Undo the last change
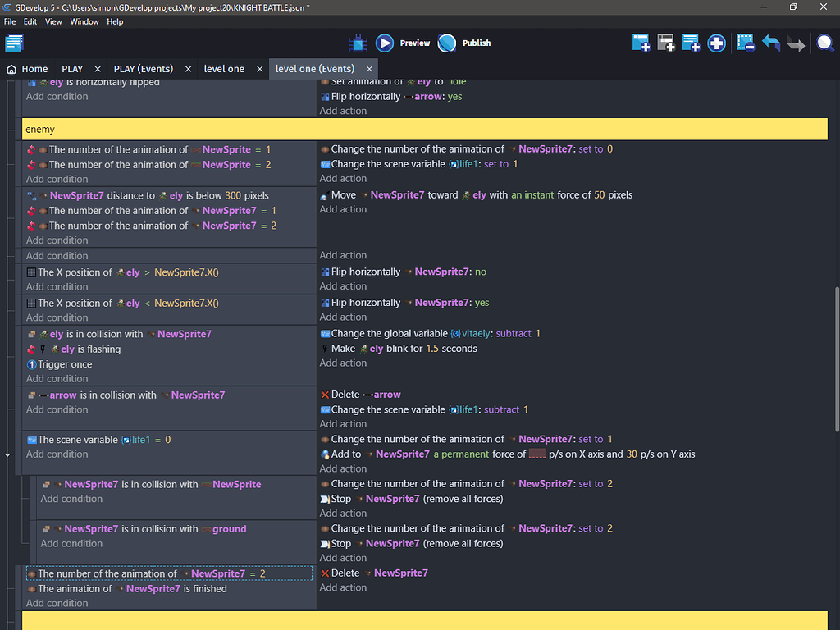This screenshot has width=840, height=630. (770, 43)
